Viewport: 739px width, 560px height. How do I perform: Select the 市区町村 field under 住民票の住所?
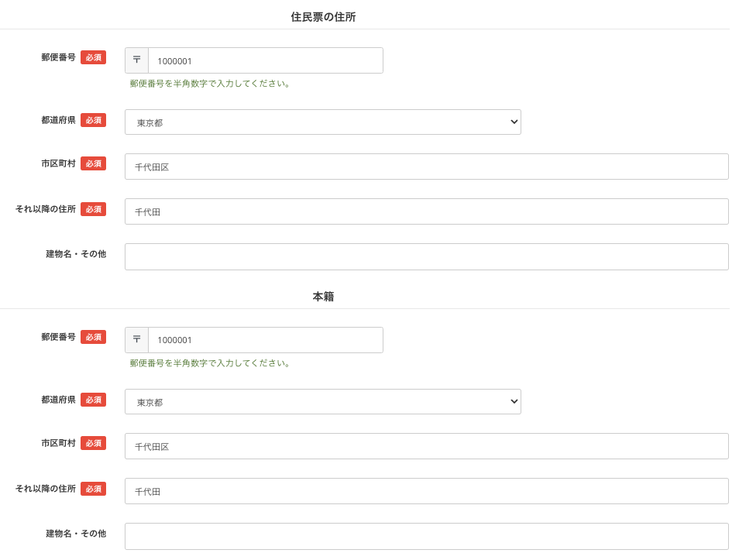click(426, 167)
